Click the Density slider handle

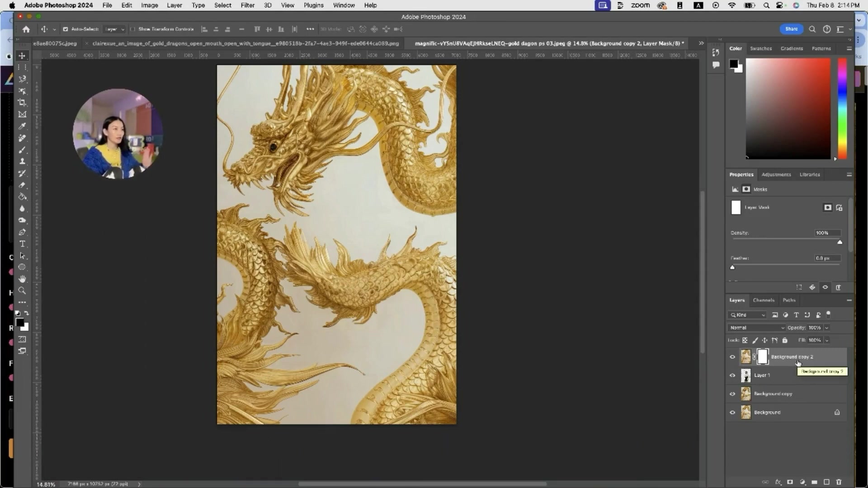(x=840, y=242)
